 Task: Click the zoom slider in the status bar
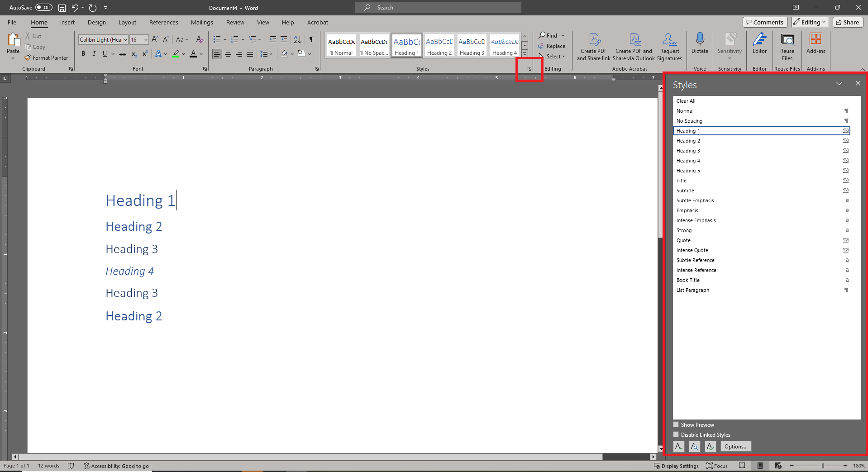[x=823, y=466]
